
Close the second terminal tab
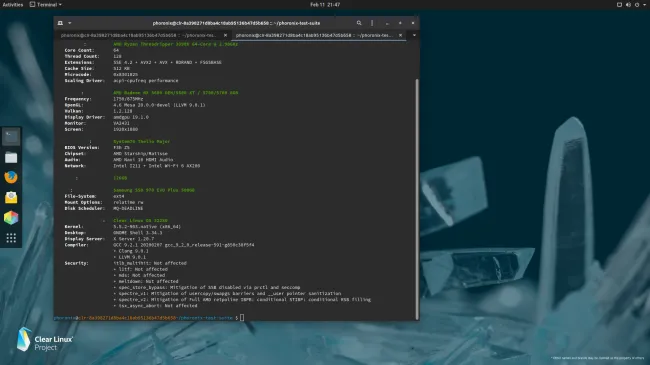click(400, 35)
